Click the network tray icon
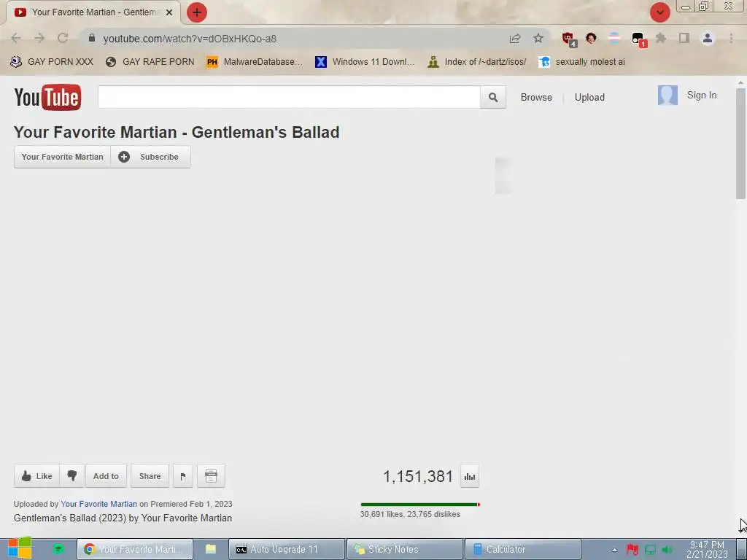Image resolution: width=747 pixels, height=560 pixels. click(x=650, y=550)
